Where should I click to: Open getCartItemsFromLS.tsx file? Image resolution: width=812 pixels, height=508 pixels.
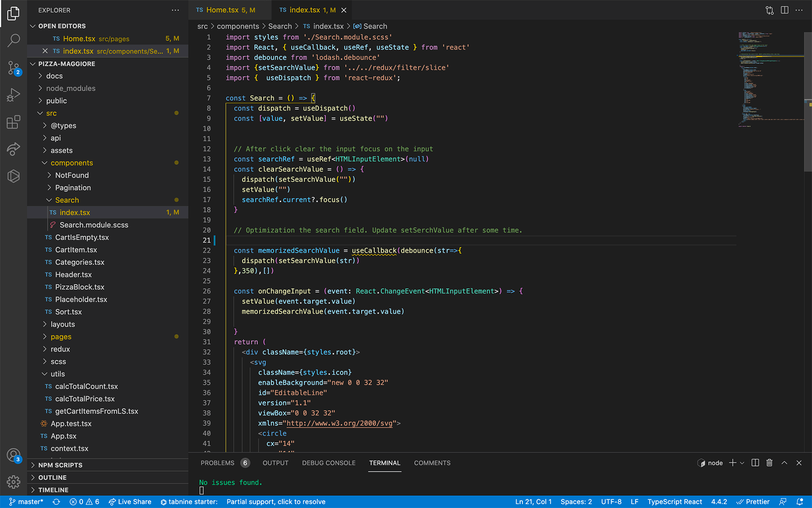coord(108,411)
